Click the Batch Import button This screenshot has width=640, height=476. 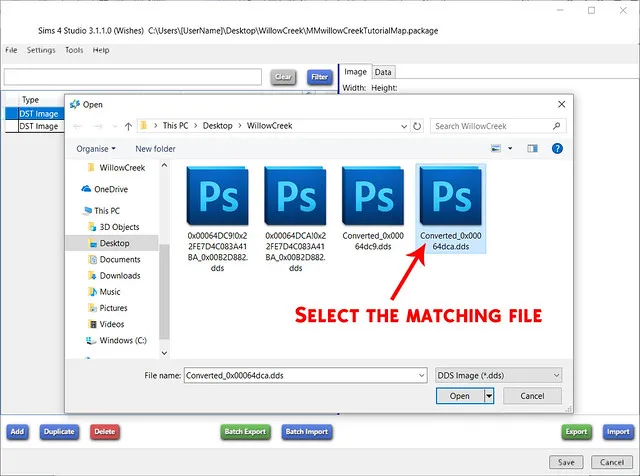point(307,432)
